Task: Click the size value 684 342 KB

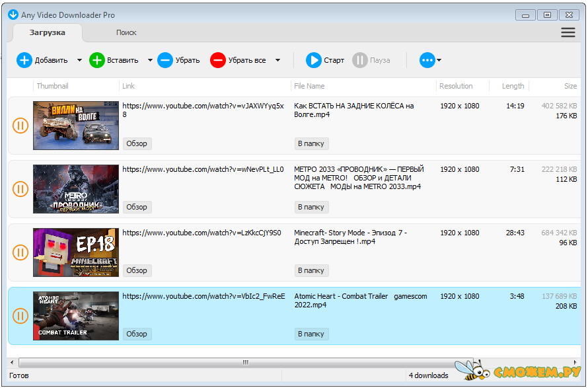Action: 559,233
